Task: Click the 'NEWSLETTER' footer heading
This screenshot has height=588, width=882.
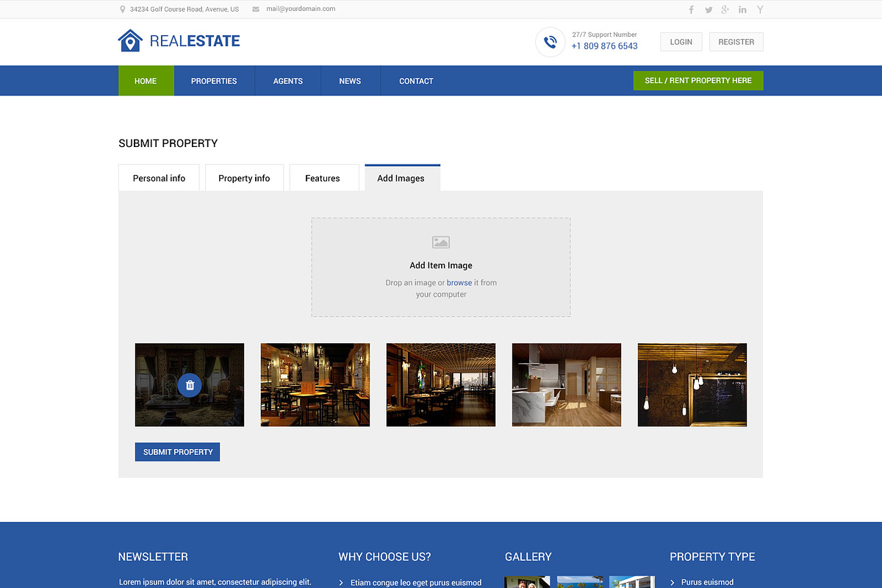Action: pos(153,557)
